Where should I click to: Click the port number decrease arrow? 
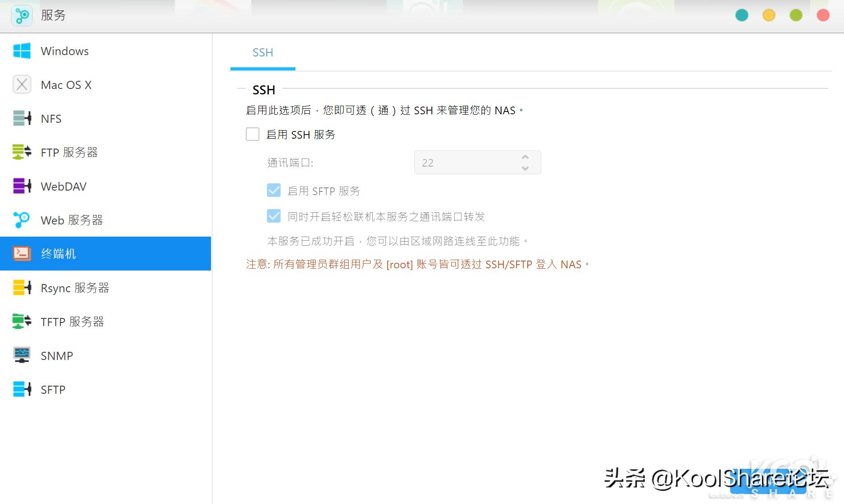point(525,168)
